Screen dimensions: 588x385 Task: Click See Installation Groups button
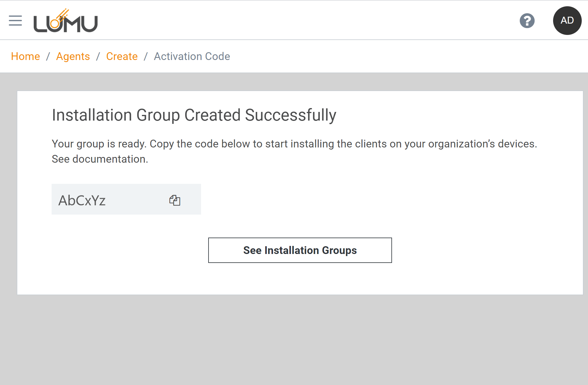(x=300, y=250)
